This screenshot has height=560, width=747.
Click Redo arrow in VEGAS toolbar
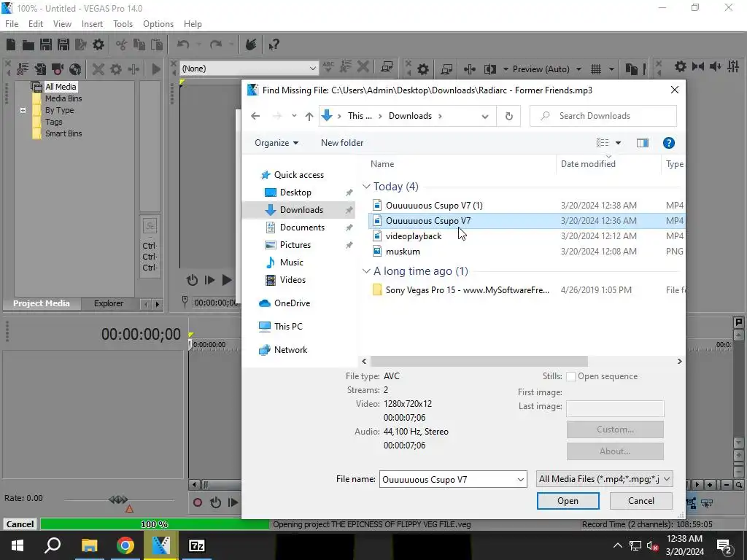(x=216, y=44)
